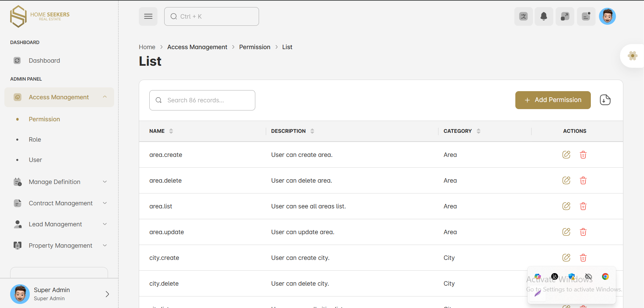The height and width of the screenshot is (308, 644).
Task: Open the Role submenu item
Action: (35, 140)
